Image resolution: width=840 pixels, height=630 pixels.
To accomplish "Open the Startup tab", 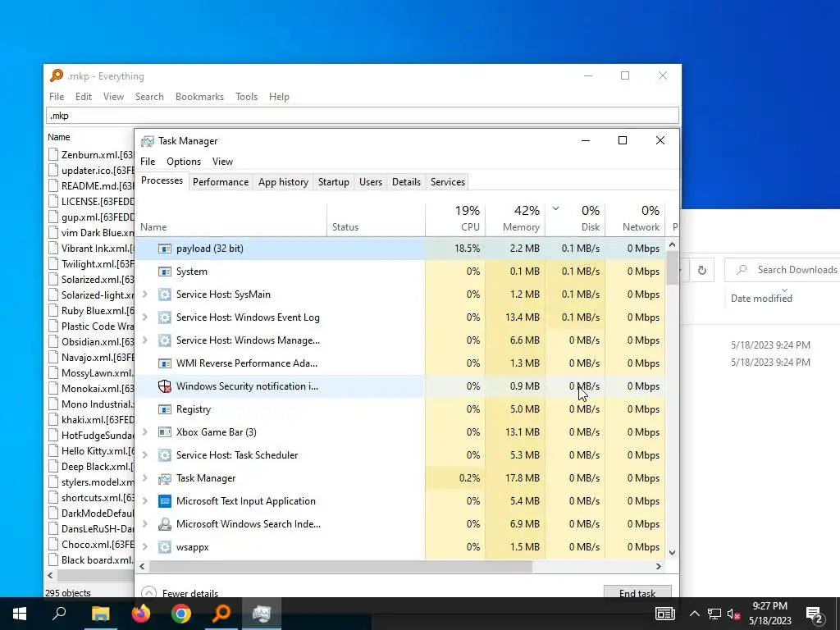I will pyautogui.click(x=334, y=182).
